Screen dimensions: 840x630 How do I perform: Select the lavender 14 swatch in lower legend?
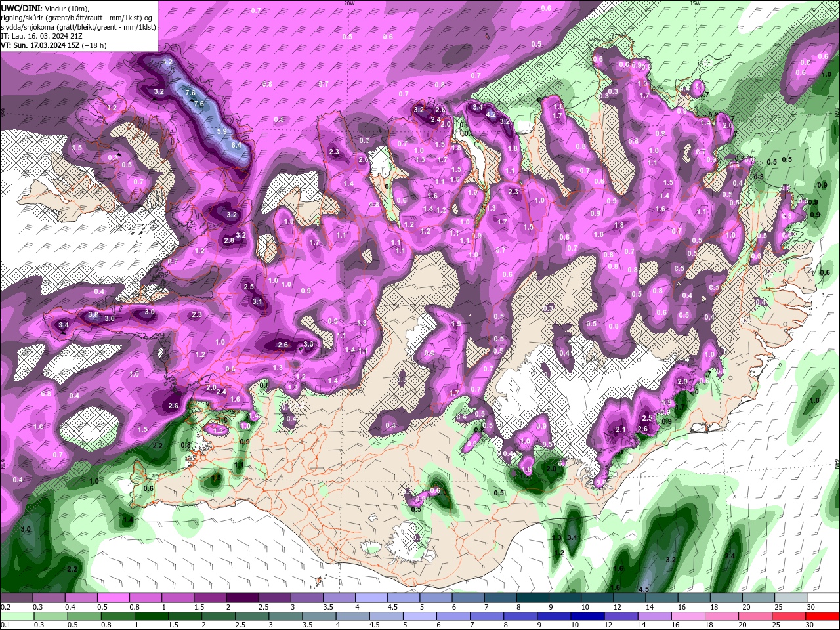[654, 616]
